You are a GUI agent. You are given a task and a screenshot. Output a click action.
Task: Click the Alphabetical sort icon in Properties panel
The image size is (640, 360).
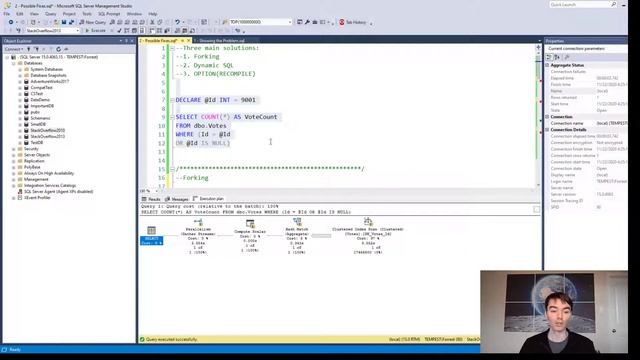click(557, 58)
